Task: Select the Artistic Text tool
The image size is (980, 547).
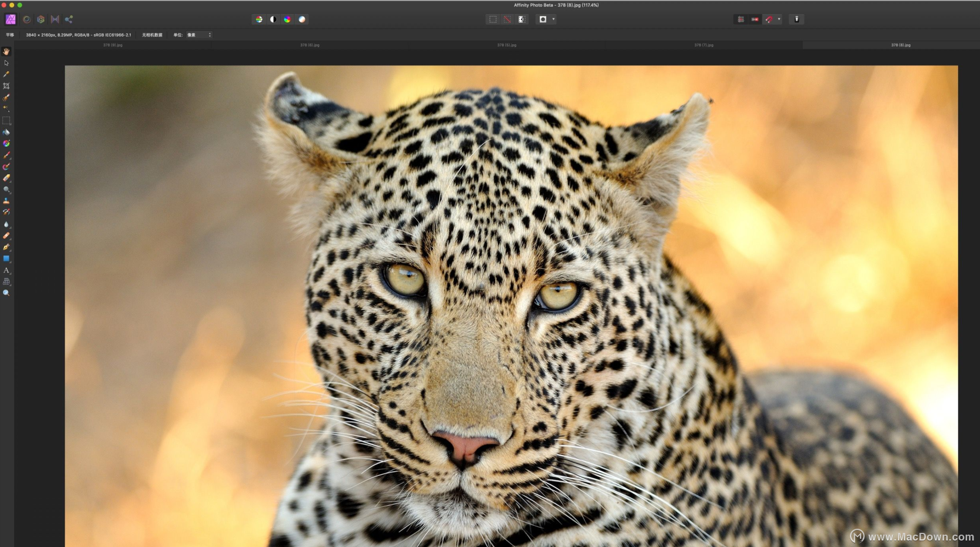Action: click(6, 270)
